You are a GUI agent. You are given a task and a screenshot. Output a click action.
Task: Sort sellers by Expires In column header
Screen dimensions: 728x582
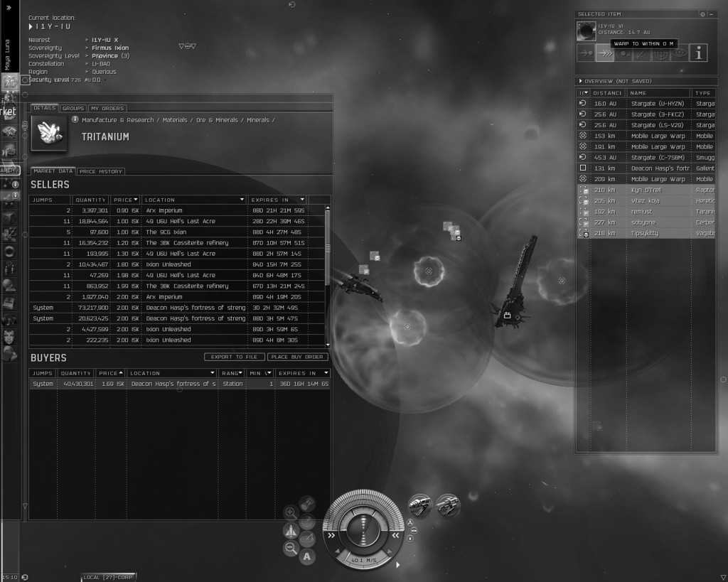(x=277, y=200)
